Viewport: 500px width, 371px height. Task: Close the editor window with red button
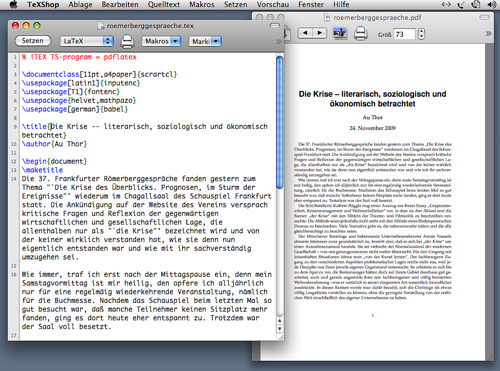click(x=15, y=26)
